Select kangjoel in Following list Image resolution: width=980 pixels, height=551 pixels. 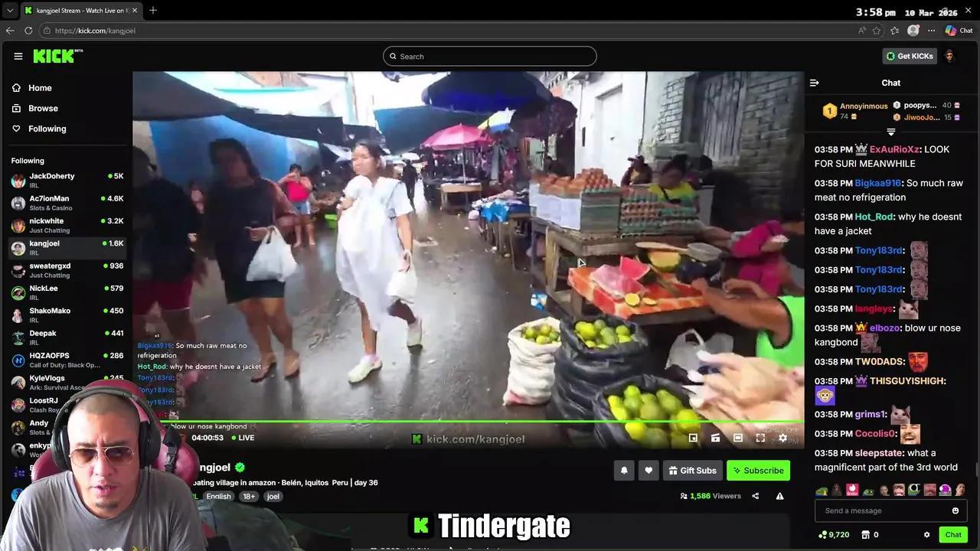click(x=66, y=247)
